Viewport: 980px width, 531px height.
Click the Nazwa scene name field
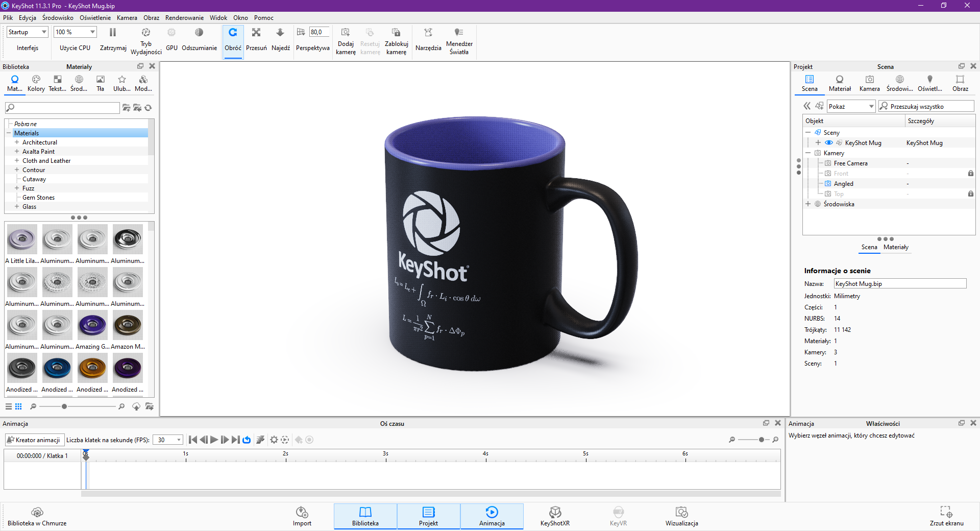pos(900,284)
